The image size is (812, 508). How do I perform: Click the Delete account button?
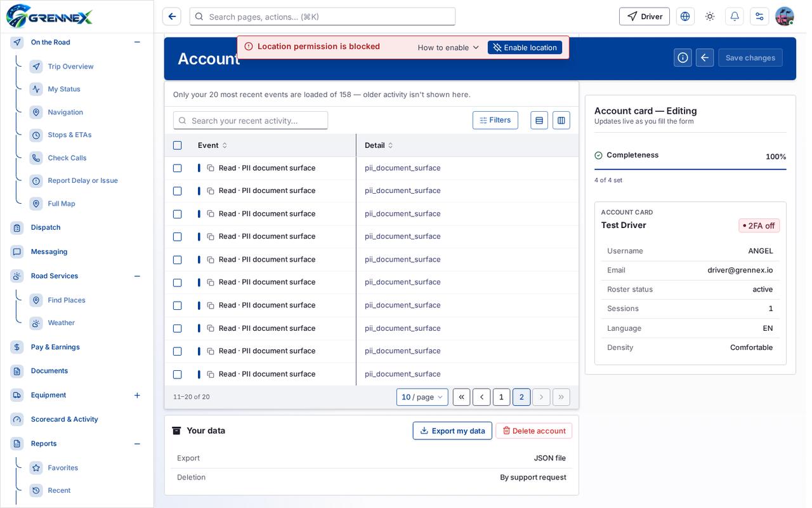534,431
